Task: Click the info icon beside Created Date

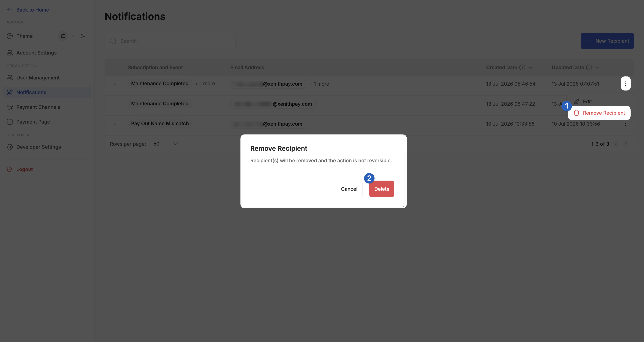Action: pyautogui.click(x=522, y=67)
